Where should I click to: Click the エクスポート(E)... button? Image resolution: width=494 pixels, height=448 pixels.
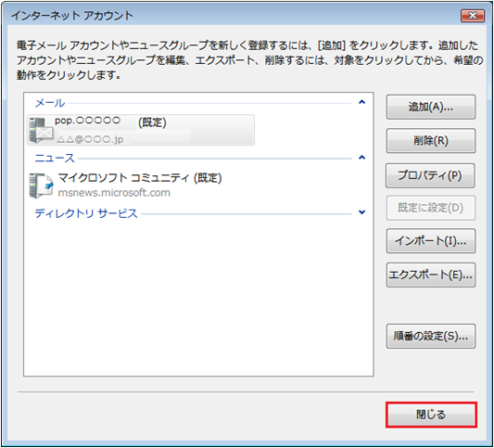[431, 275]
